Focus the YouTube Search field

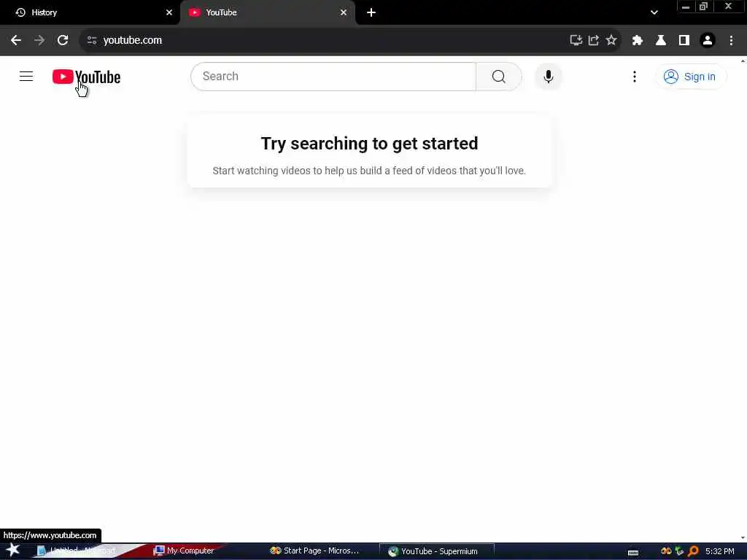333,76
